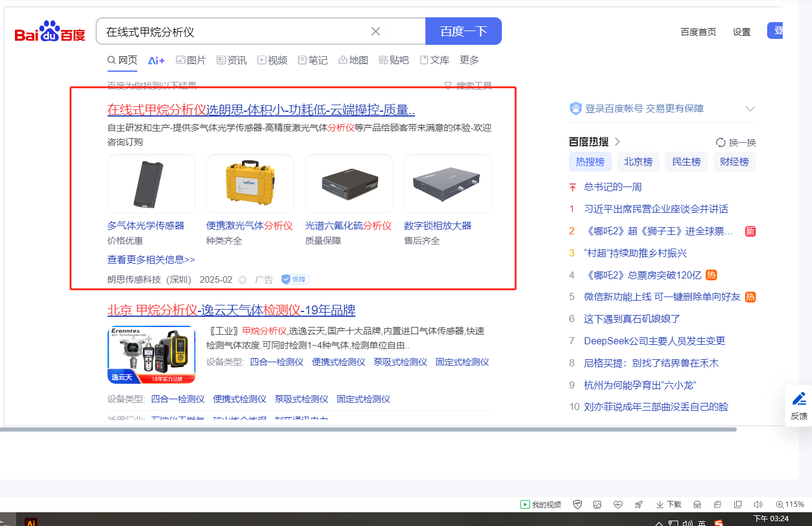Click the system volume tray icon
812x526 pixels.
pyautogui.click(x=688, y=523)
